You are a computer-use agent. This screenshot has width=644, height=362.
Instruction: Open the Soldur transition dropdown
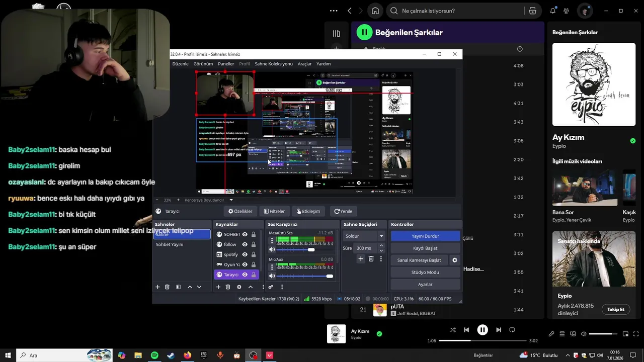(364, 236)
